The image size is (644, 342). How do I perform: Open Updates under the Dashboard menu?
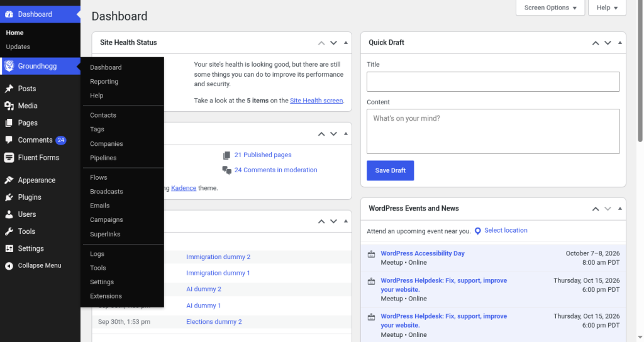pyautogui.click(x=18, y=47)
